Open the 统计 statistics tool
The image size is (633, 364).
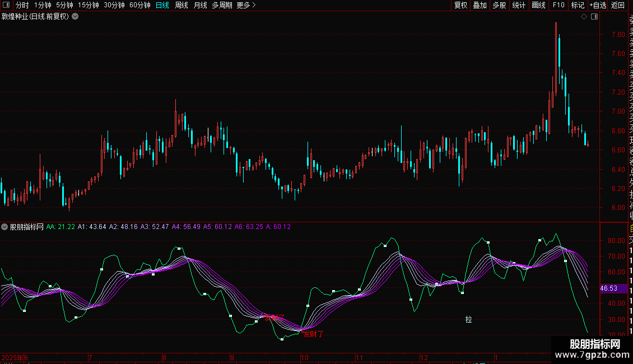(519, 5)
